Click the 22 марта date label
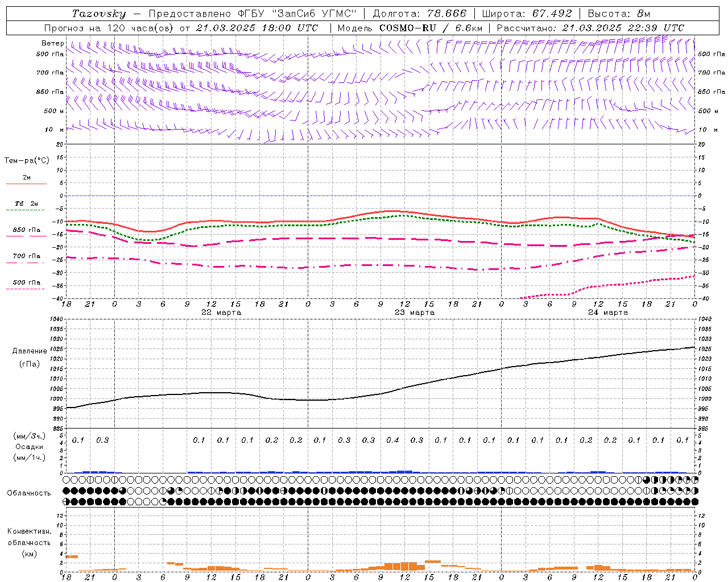Image resolution: width=728 pixels, height=582 pixels. tap(221, 313)
